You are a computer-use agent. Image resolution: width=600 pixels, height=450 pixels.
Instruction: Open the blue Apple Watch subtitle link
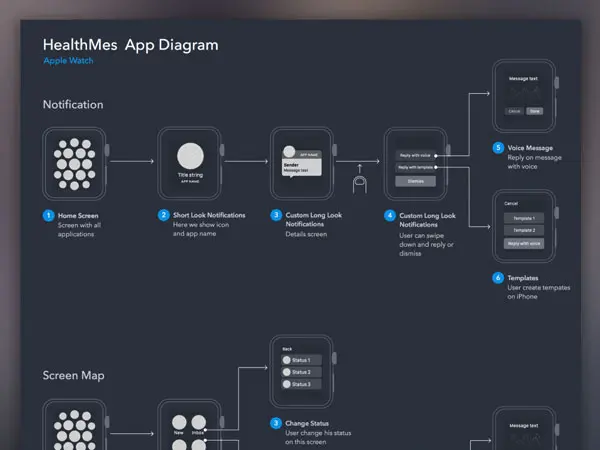(68, 60)
